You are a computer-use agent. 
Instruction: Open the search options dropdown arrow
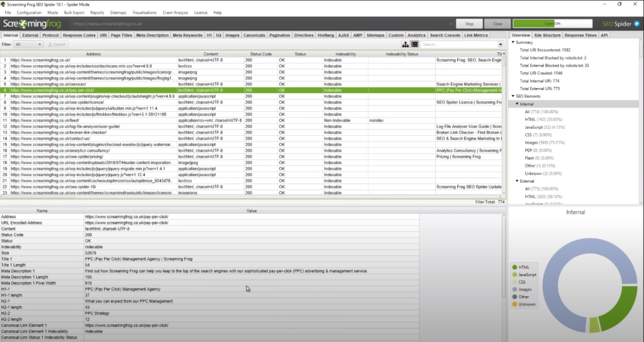(x=500, y=45)
